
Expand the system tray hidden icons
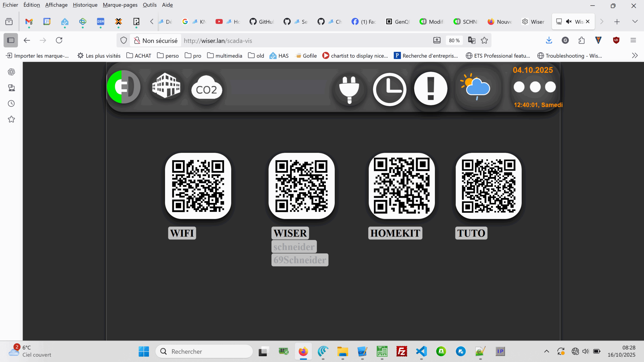[x=546, y=351]
